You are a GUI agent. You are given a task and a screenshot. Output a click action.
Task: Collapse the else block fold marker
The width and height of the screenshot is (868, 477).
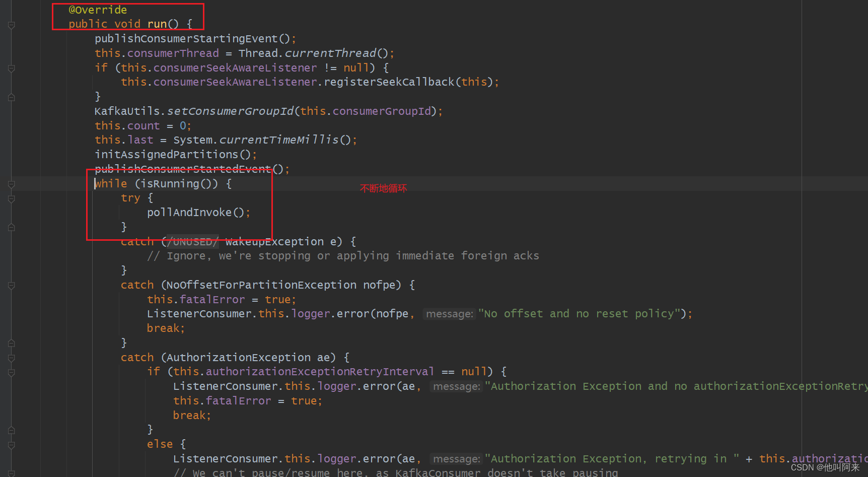coord(11,446)
